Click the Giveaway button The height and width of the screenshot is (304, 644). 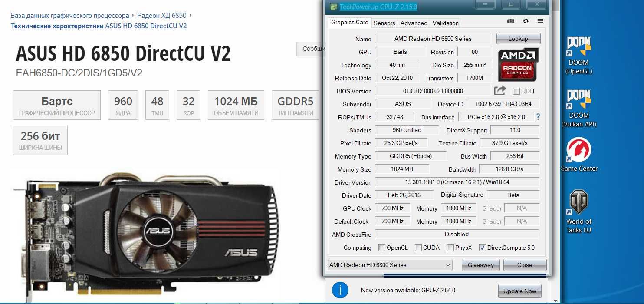480,265
